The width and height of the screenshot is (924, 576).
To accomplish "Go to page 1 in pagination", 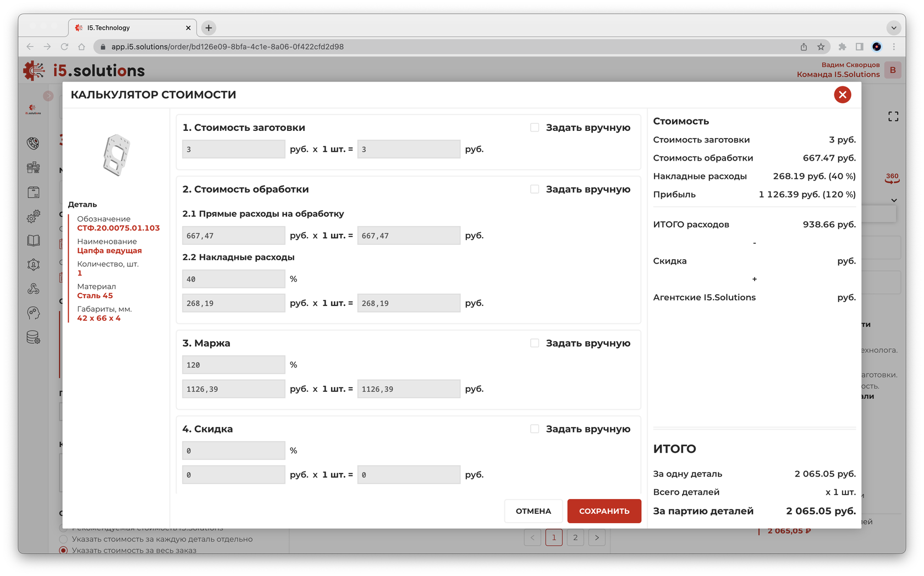I will pyautogui.click(x=554, y=537).
